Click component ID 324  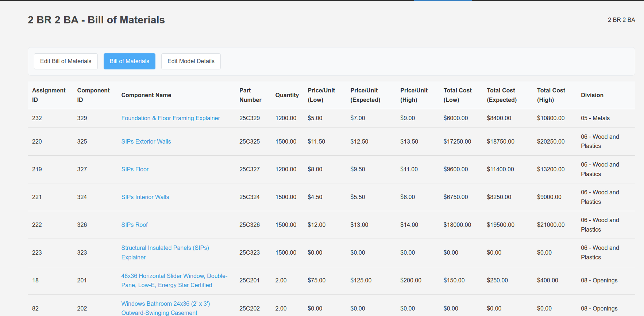click(82, 197)
